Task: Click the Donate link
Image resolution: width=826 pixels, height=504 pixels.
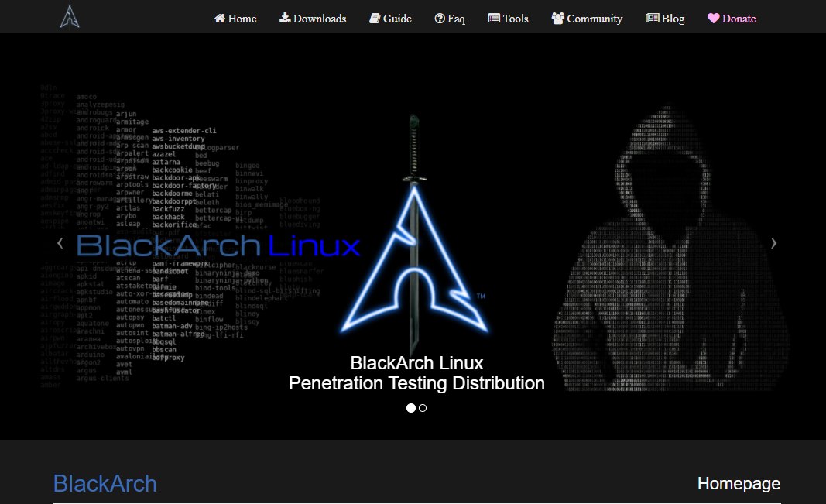Action: coord(732,19)
